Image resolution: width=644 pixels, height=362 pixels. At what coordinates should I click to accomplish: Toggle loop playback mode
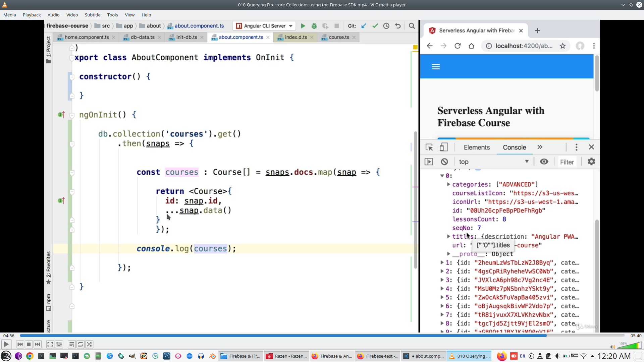(80, 344)
